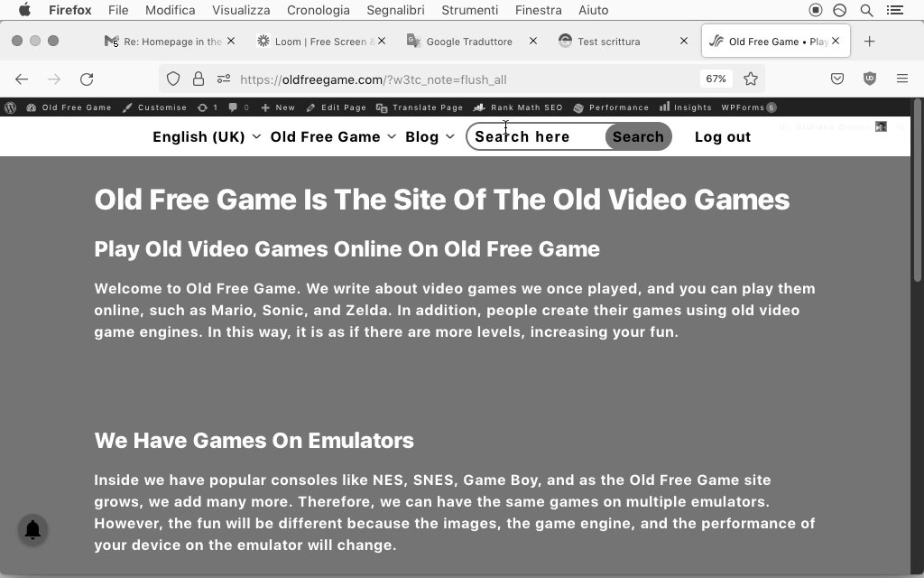924x578 pixels.
Task: Click the 67% zoom level indicator
Action: tap(716, 79)
